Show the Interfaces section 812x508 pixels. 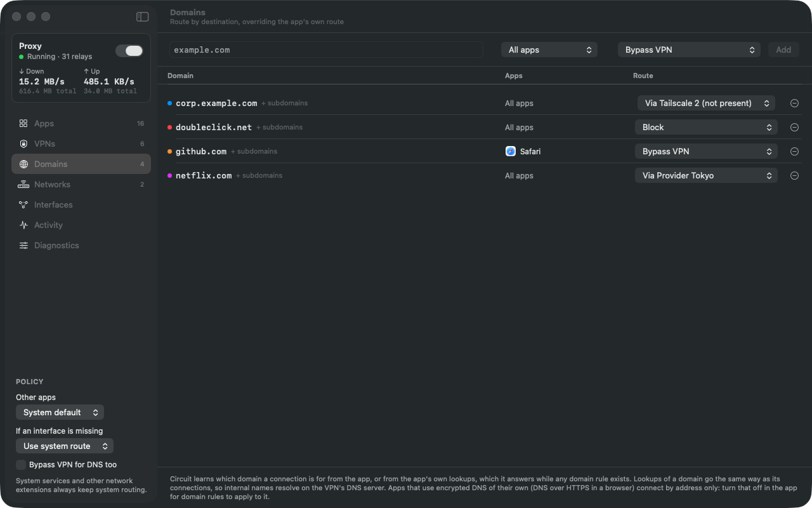coord(81,204)
